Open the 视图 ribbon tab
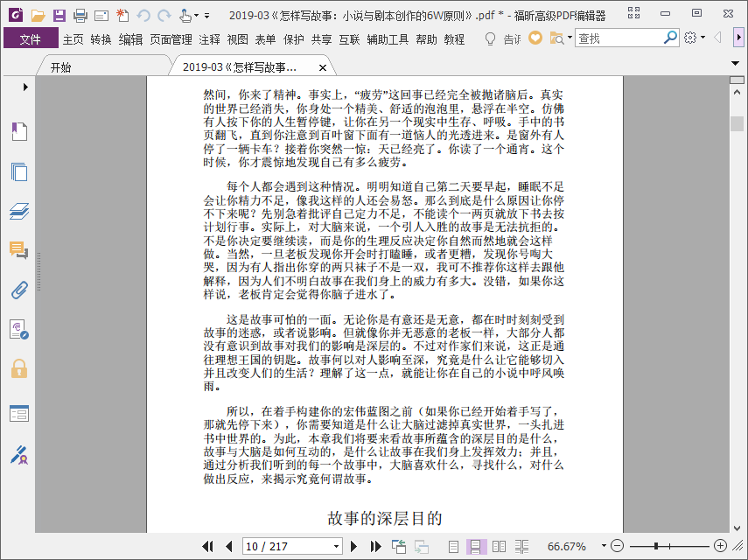The height and width of the screenshot is (560, 748). point(238,39)
